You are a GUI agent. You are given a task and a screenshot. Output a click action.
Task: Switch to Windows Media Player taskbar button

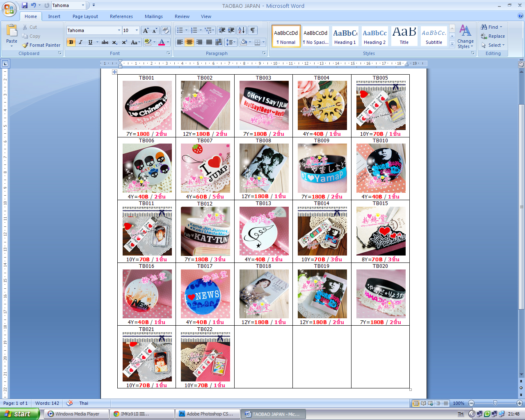coord(77,414)
